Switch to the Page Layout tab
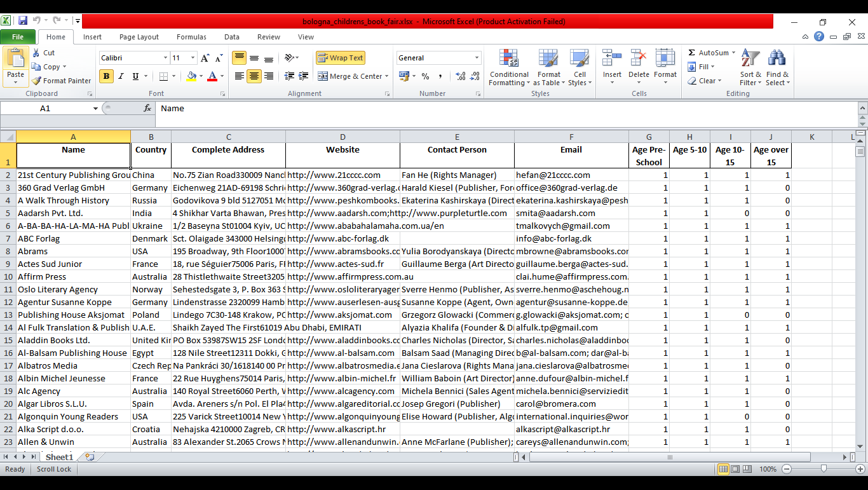868x490 pixels. point(139,37)
